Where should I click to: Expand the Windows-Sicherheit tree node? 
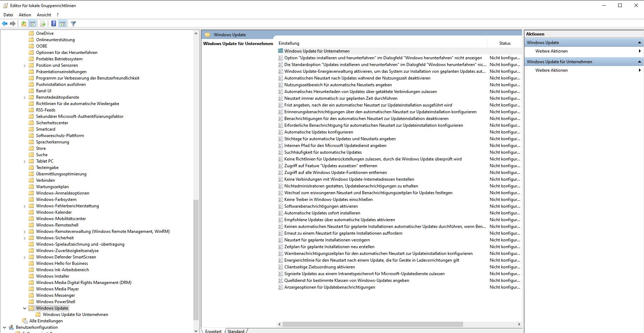tap(24, 238)
